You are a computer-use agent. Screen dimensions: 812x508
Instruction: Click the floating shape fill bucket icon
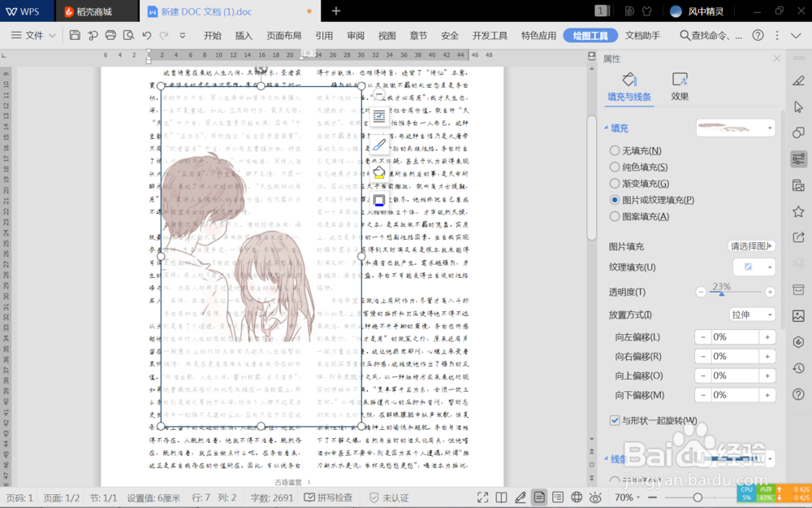379,172
